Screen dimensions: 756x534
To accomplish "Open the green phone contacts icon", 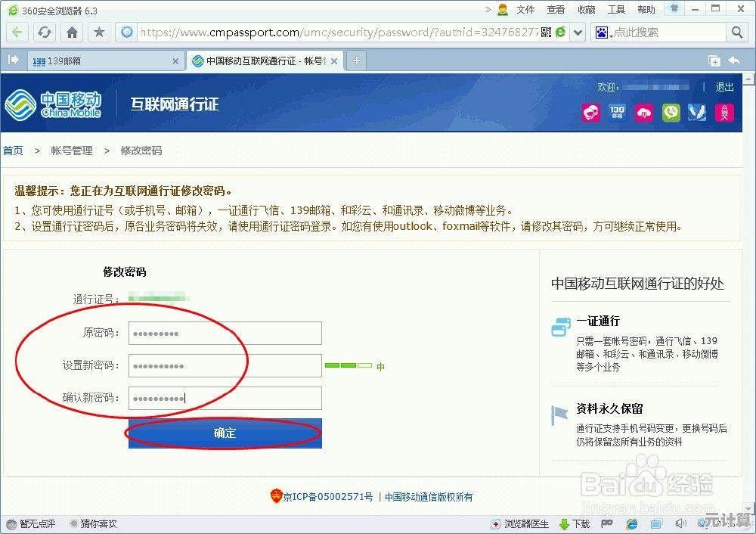I will coord(671,113).
